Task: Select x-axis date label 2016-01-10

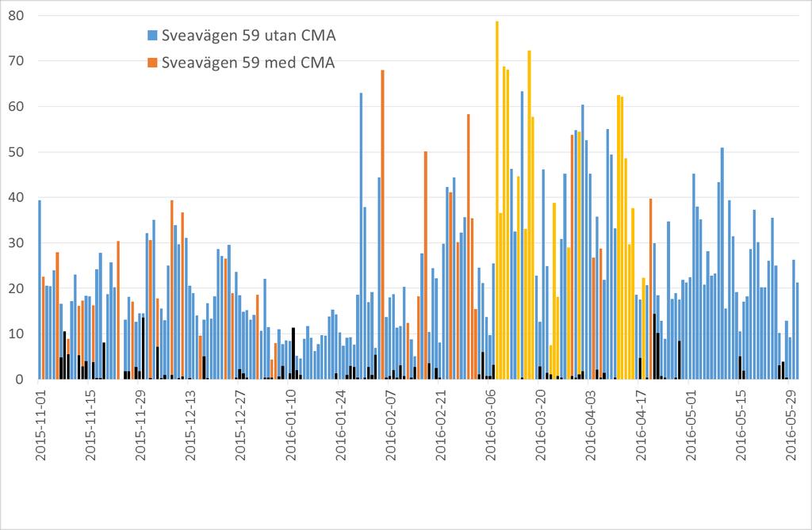Action: tap(291, 425)
